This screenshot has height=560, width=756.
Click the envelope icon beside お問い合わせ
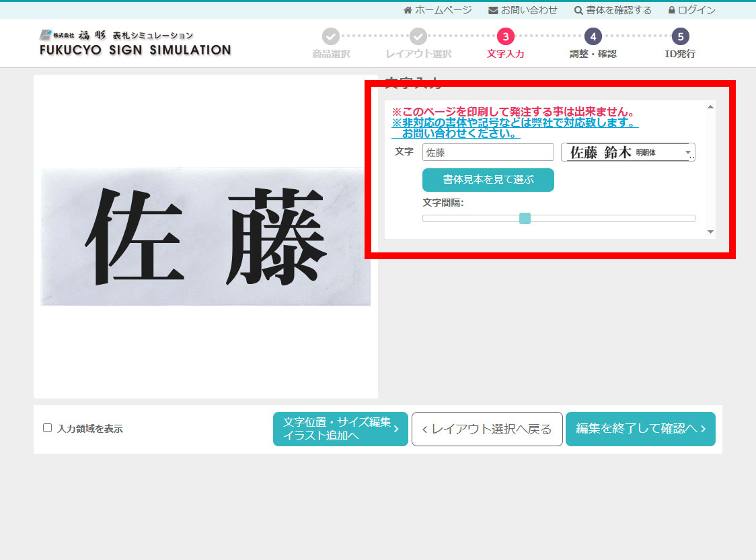(493, 10)
